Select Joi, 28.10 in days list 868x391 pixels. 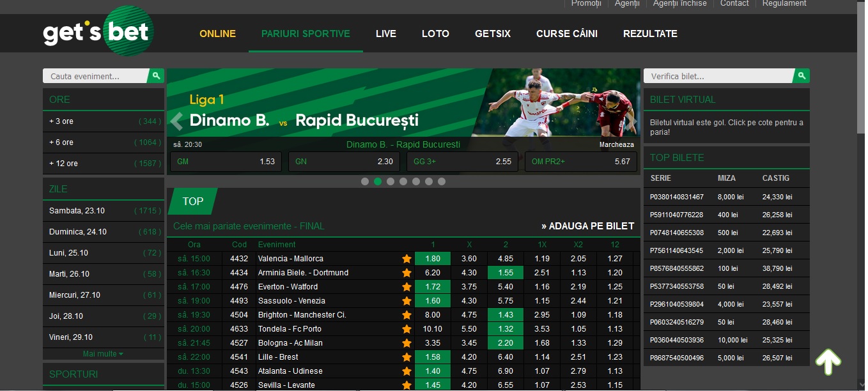104,316
